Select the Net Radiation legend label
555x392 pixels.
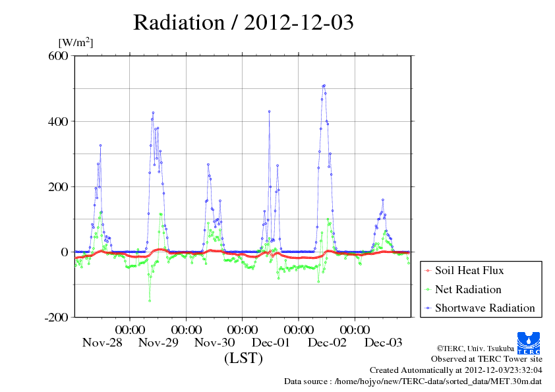pyautogui.click(x=468, y=290)
